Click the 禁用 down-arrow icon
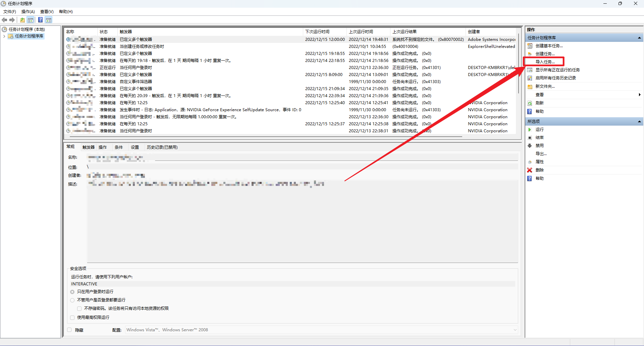The height and width of the screenshot is (346, 644). [530, 146]
